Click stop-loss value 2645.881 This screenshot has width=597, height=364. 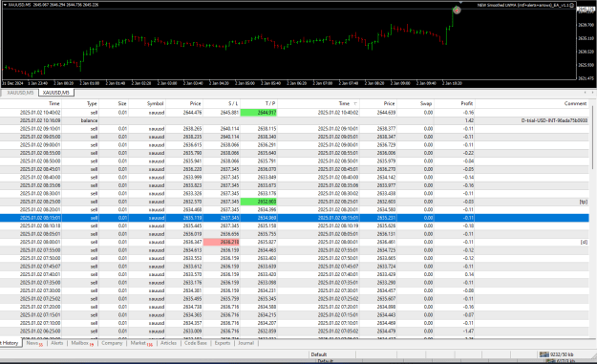click(x=229, y=113)
